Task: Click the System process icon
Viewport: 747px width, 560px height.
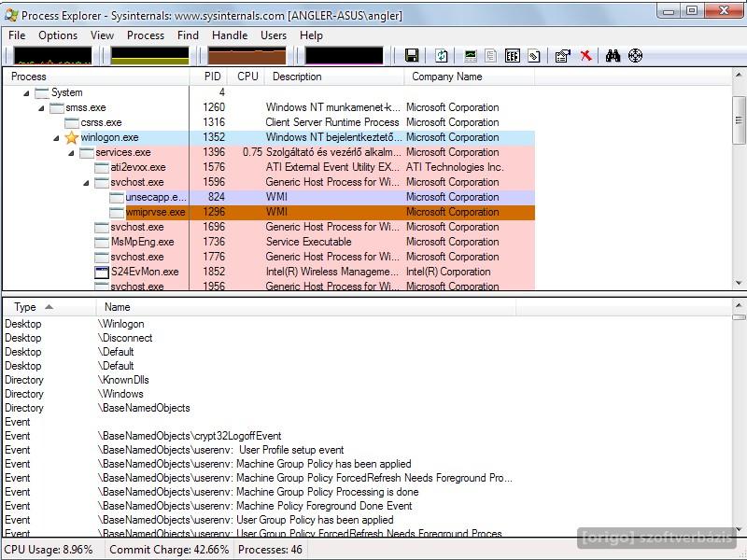Action: [42, 92]
